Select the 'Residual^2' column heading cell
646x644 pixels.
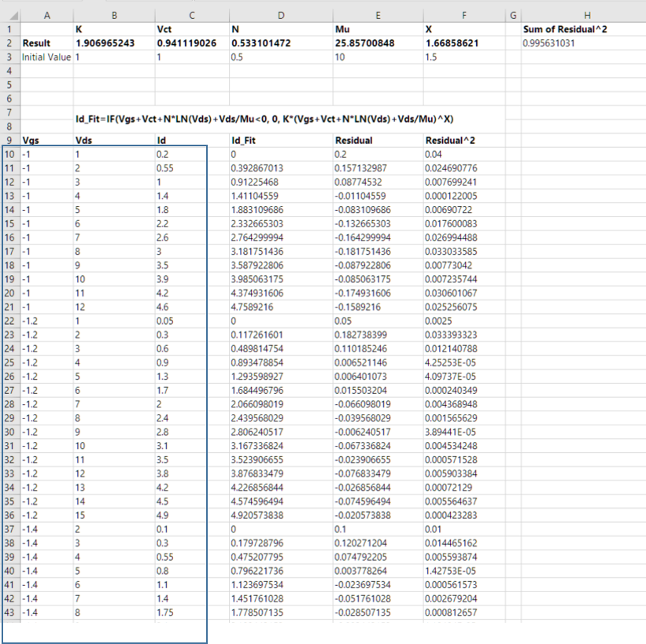(x=464, y=141)
